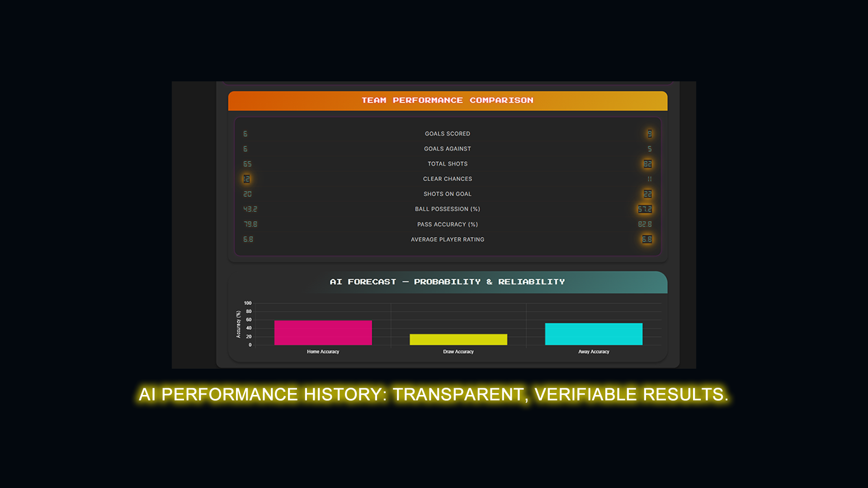Image resolution: width=868 pixels, height=488 pixels.
Task: Click the Shots on Goal label
Action: 447,194
